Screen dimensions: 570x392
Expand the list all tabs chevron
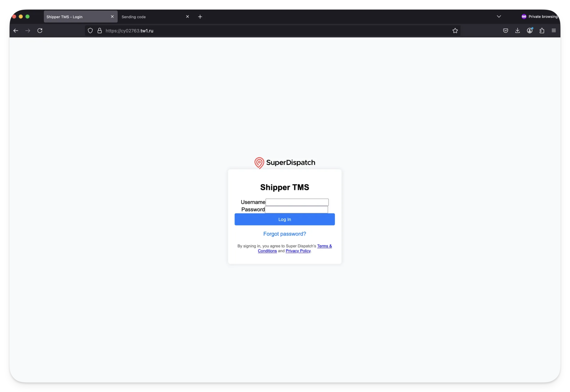coord(499,16)
